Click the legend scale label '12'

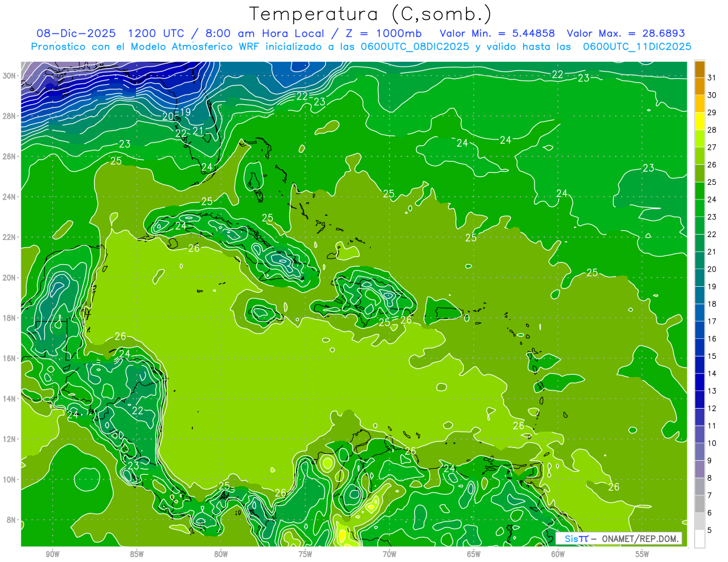pyautogui.click(x=712, y=409)
